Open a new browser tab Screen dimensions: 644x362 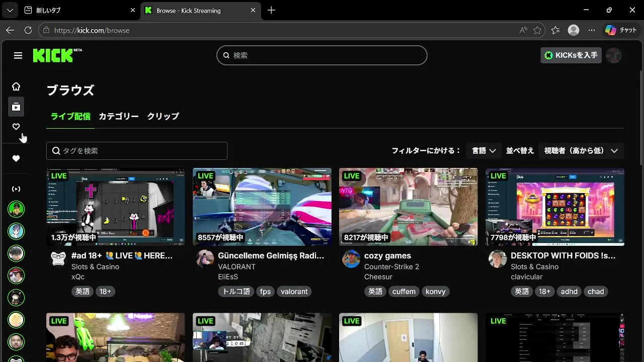271,10
